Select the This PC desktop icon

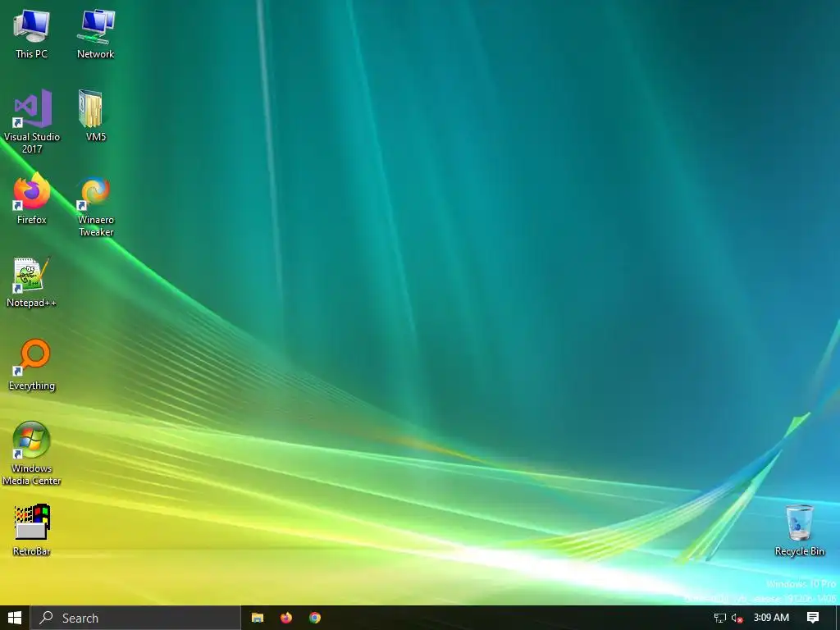click(x=32, y=34)
